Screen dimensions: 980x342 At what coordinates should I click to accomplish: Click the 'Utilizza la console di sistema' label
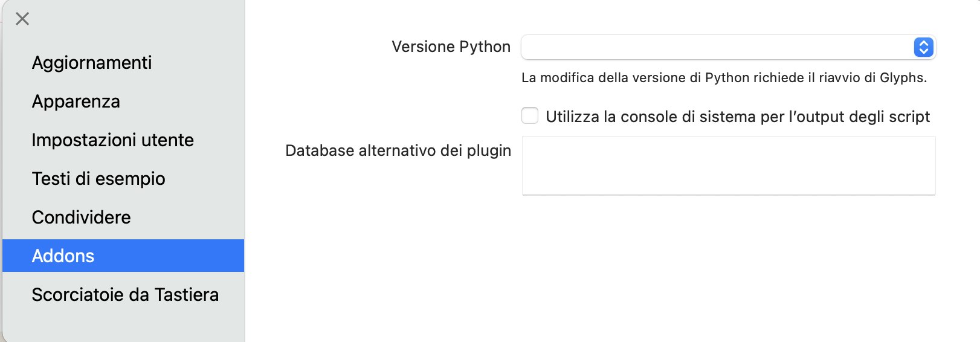(737, 117)
